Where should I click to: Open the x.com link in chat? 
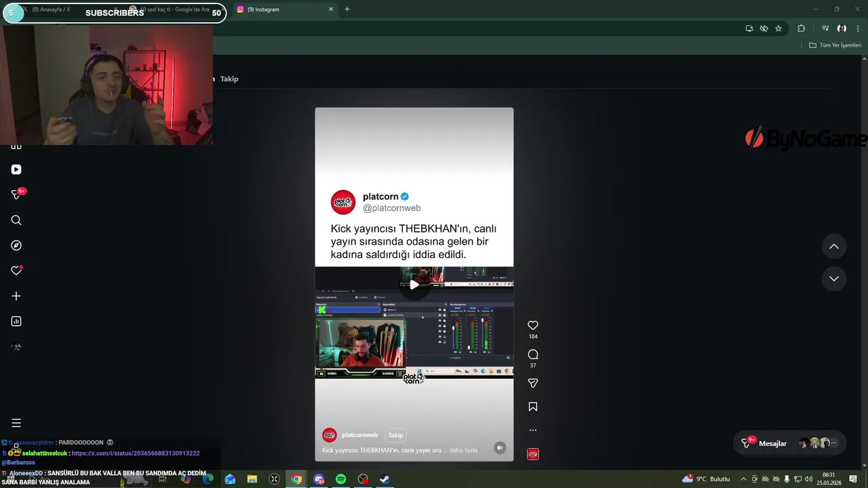(136, 453)
